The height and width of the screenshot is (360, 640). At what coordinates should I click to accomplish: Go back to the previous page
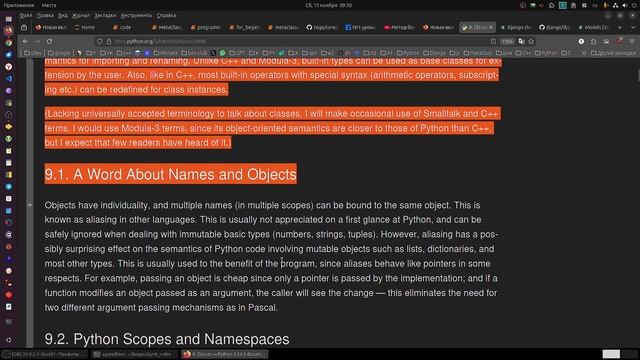click(25, 41)
